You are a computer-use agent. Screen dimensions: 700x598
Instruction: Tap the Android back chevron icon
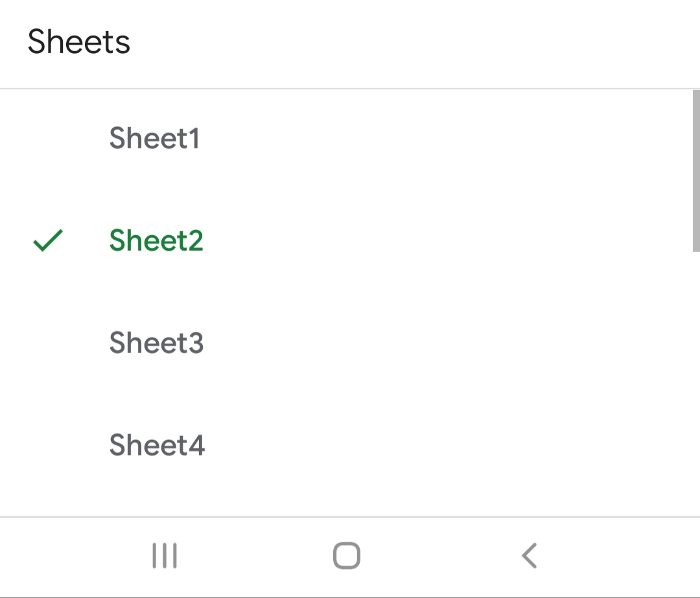coord(530,556)
